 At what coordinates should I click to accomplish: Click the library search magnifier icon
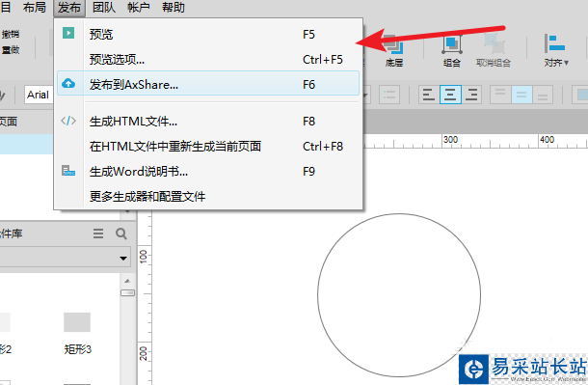click(121, 234)
